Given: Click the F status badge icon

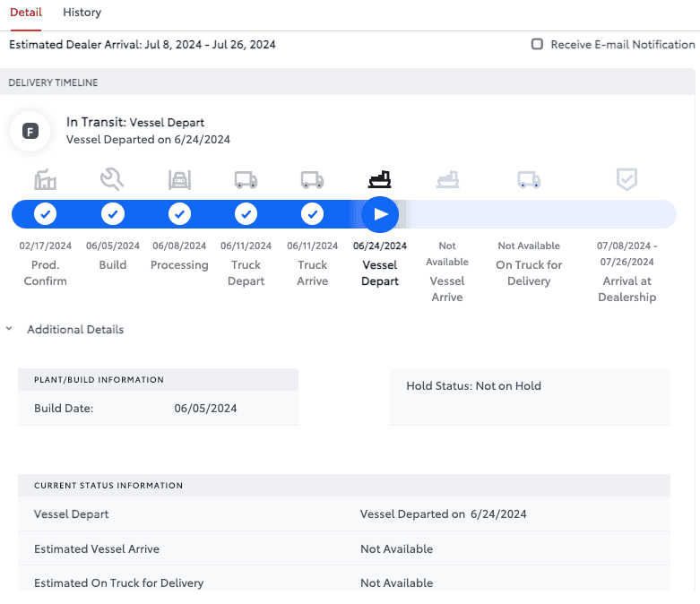Looking at the screenshot, I should [30, 131].
